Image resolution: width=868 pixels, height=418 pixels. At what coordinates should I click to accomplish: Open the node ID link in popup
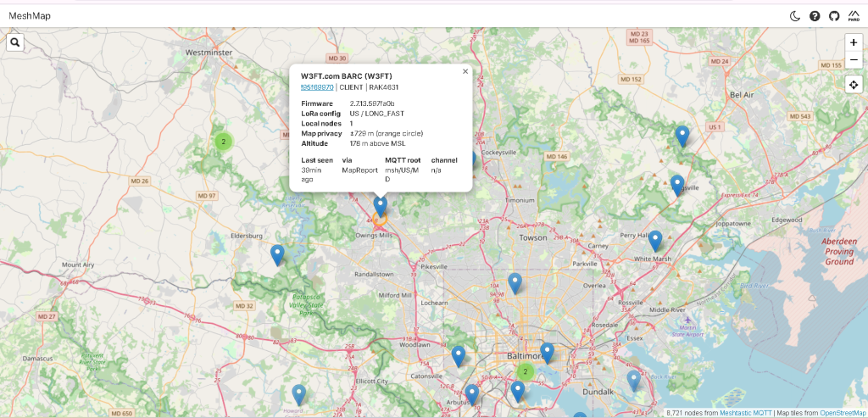(x=317, y=86)
